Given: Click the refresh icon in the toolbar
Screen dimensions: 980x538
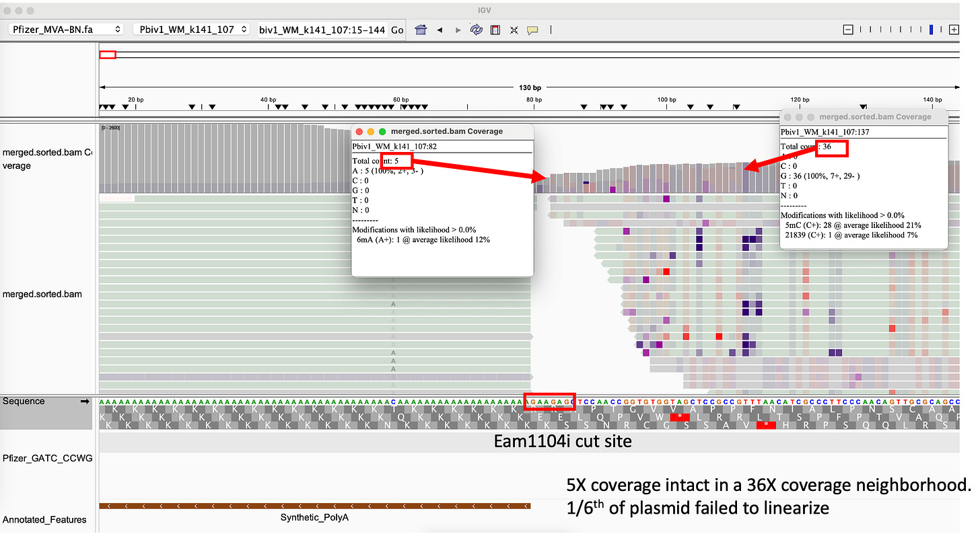Looking at the screenshot, I should (477, 30).
